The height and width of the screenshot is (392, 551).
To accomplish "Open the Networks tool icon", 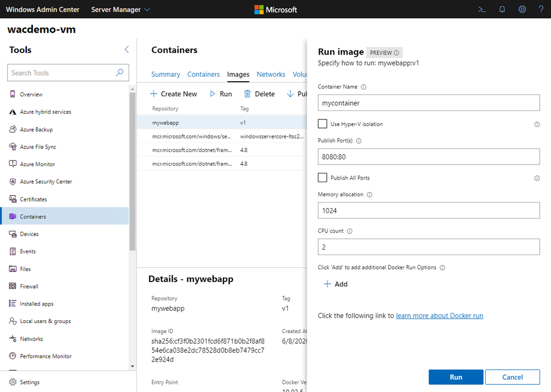I will pos(13,338).
